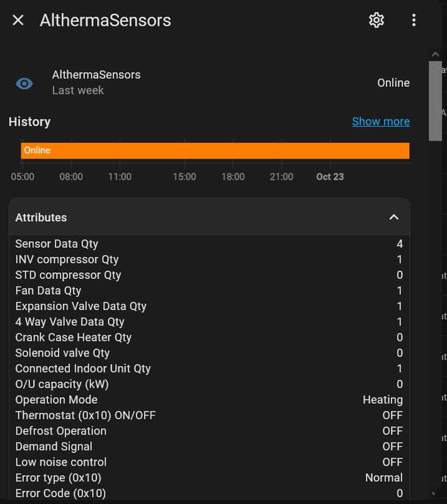Image resolution: width=447 pixels, height=504 pixels.
Task: Click the eye icon beside AlthermaSensors
Action: (24, 83)
